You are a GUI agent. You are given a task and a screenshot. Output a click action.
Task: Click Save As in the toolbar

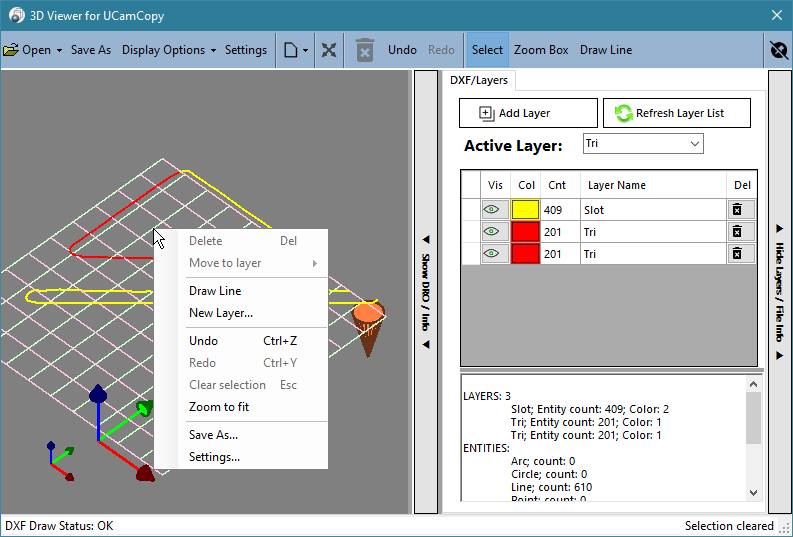click(91, 50)
